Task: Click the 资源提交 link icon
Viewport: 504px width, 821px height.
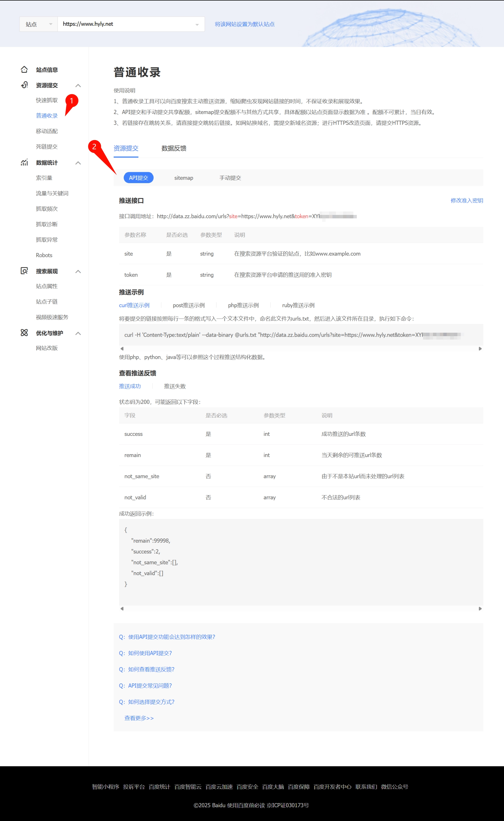Action: coord(24,85)
